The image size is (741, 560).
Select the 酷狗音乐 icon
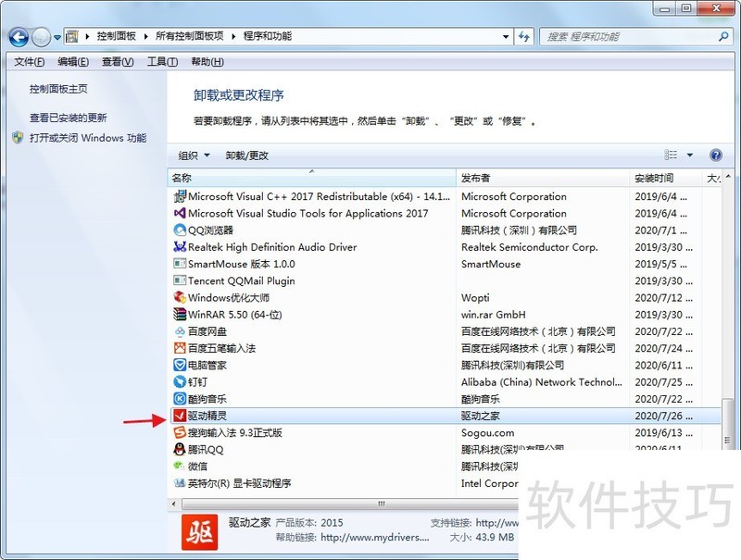click(180, 399)
